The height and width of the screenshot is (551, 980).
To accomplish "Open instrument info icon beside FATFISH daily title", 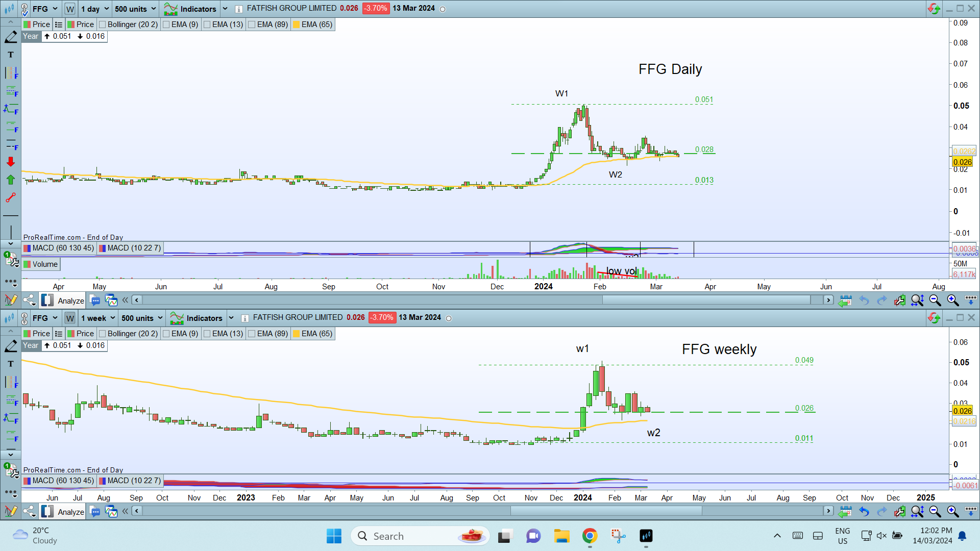I will (x=239, y=9).
